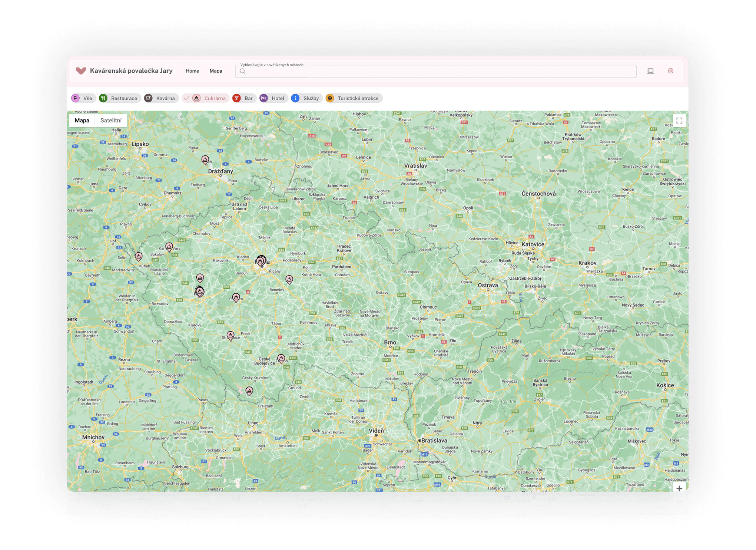The image size is (756, 550).
Task: Go to the Home page
Action: click(x=192, y=71)
